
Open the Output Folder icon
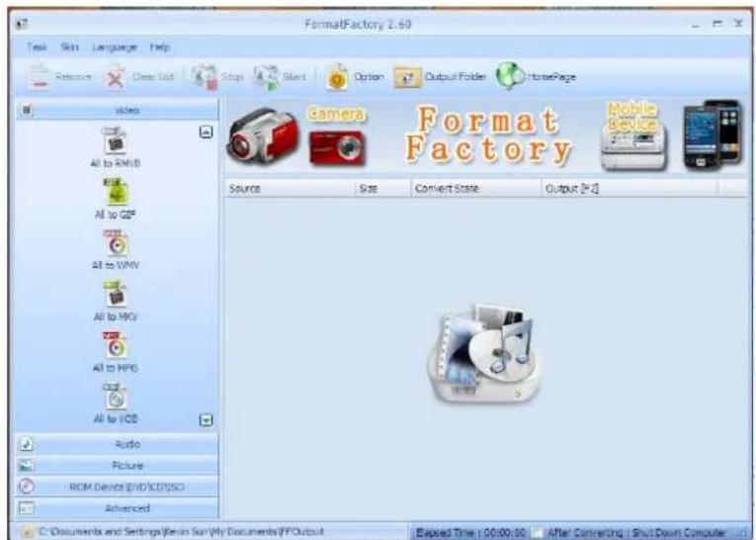(x=407, y=77)
